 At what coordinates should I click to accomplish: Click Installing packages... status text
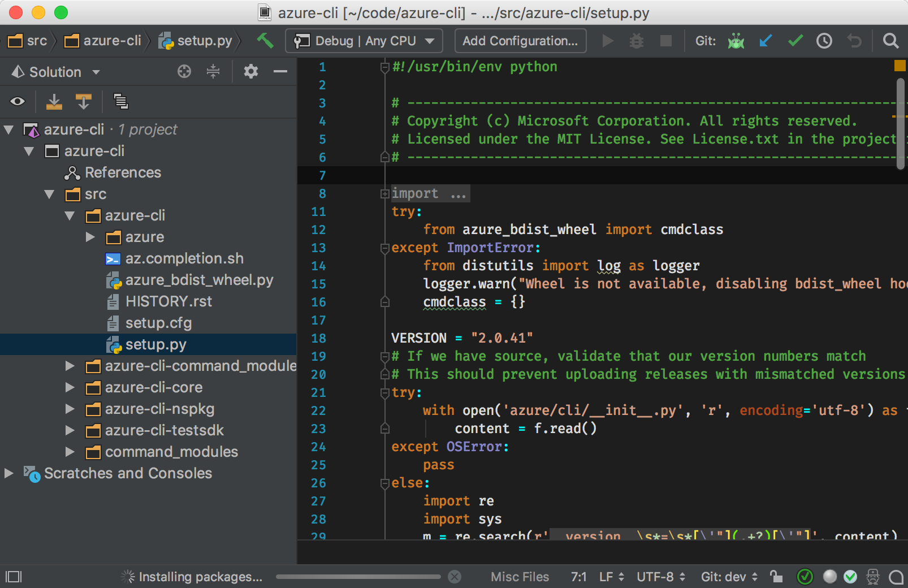200,577
